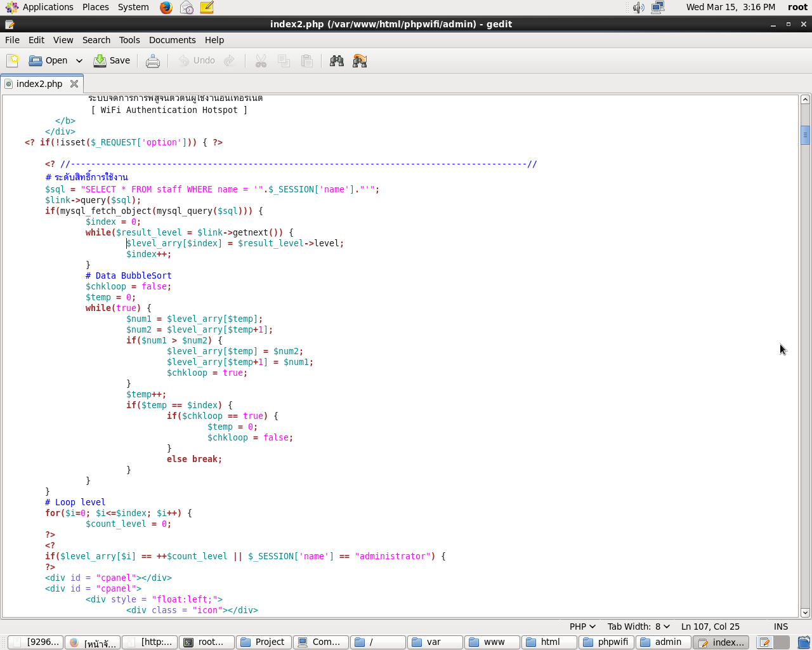This screenshot has width=812, height=650.
Task: Switch to the Computer taskbar window
Action: tap(321, 642)
